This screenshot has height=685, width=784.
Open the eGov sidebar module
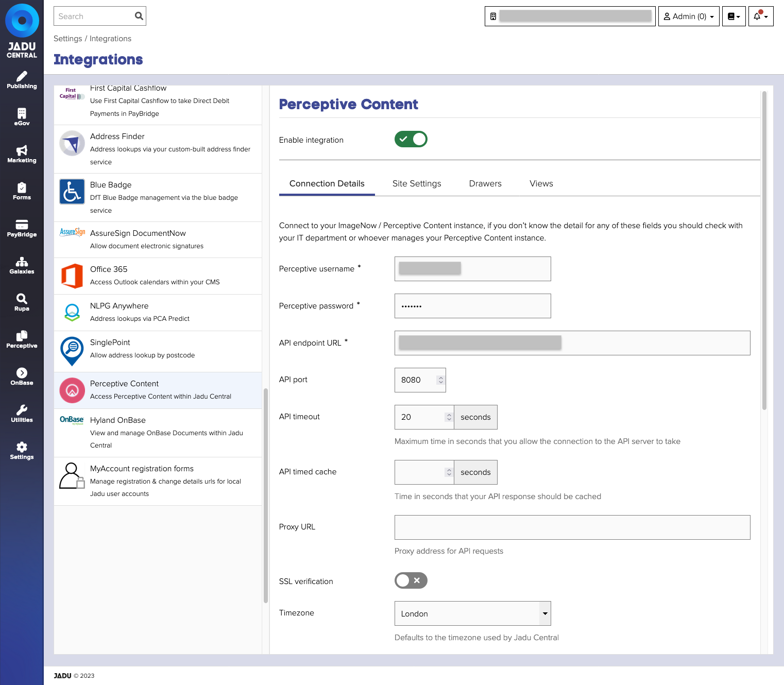(22, 117)
